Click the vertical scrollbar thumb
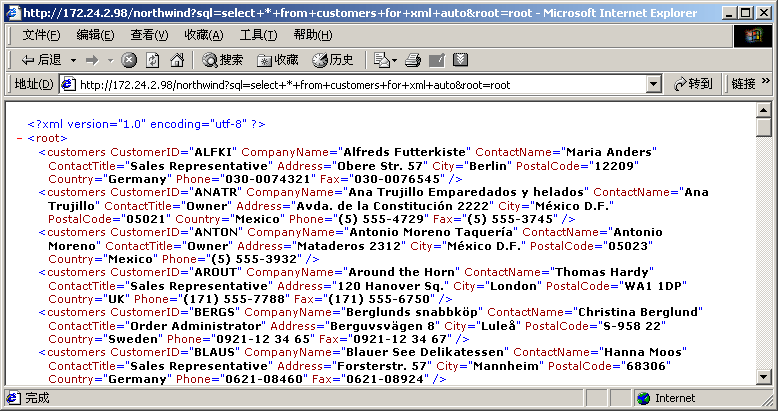This screenshot has width=778, height=411. pyautogui.click(x=764, y=127)
